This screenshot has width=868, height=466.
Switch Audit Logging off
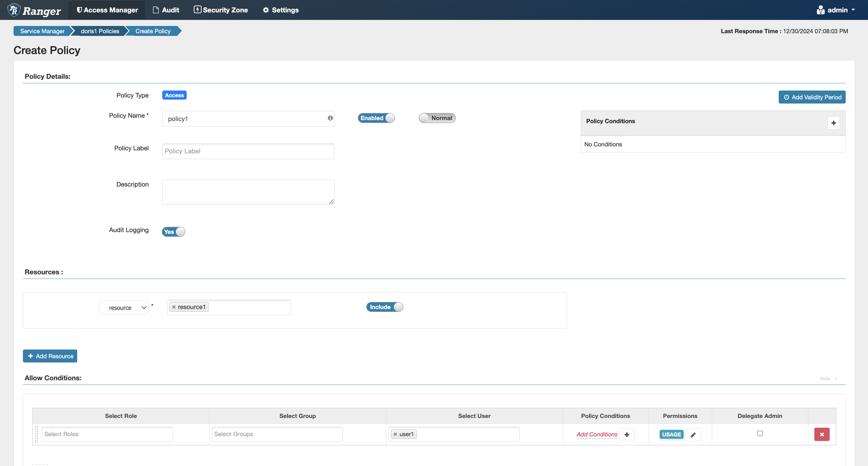tap(173, 232)
